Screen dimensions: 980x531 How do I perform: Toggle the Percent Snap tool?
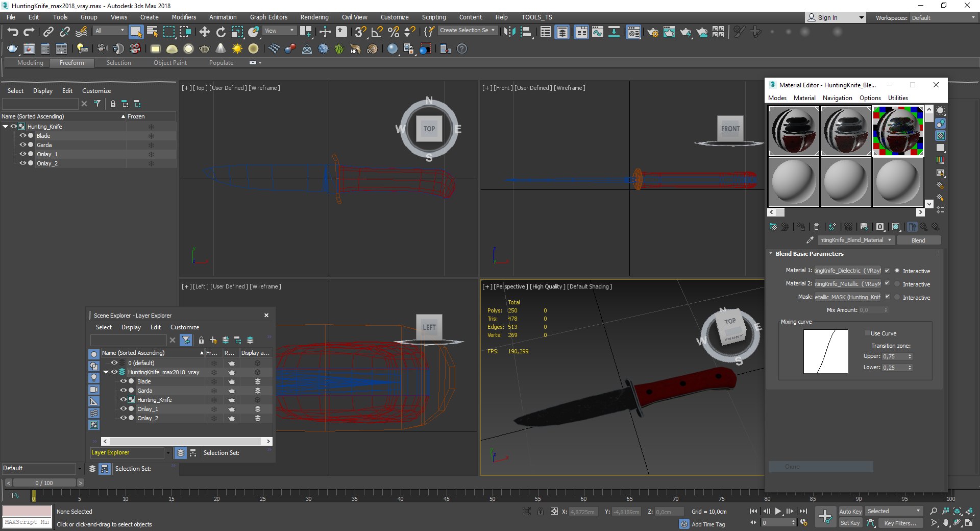pos(393,32)
